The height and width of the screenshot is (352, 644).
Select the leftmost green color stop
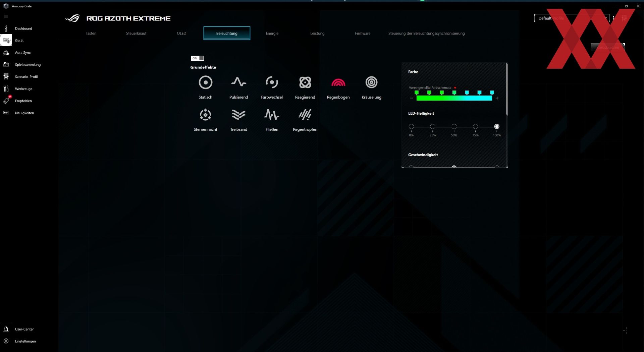click(417, 93)
